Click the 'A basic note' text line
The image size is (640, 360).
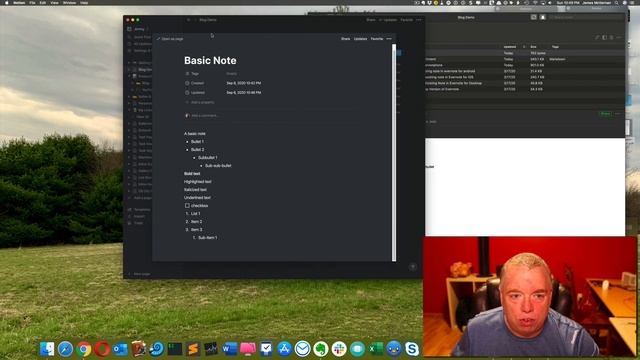click(x=195, y=133)
